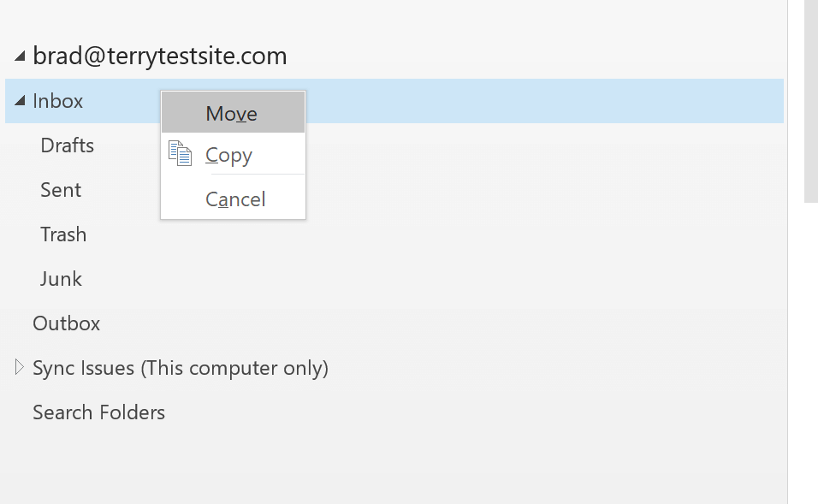Click the vertical scrollbar on the right edge

pyautogui.click(x=810, y=101)
